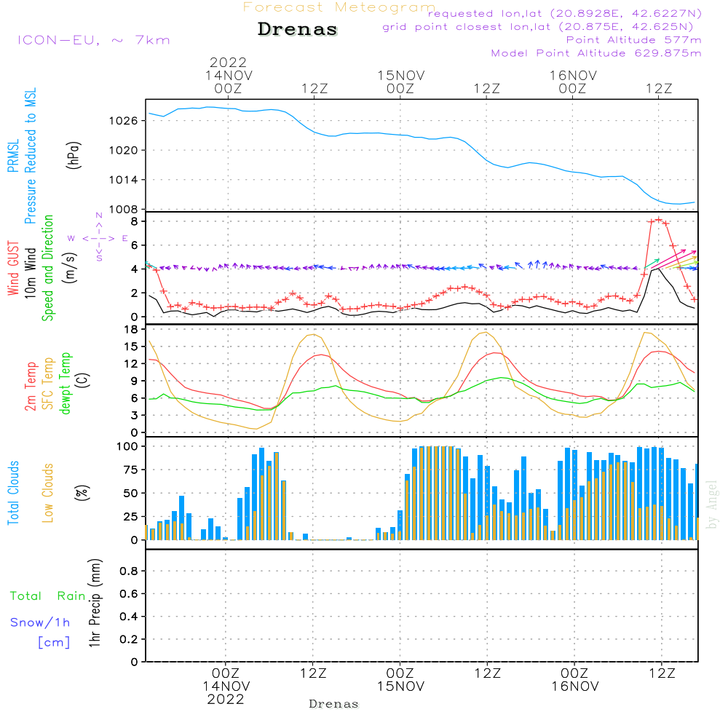Click the 3 temperature axis value

coord(135,416)
